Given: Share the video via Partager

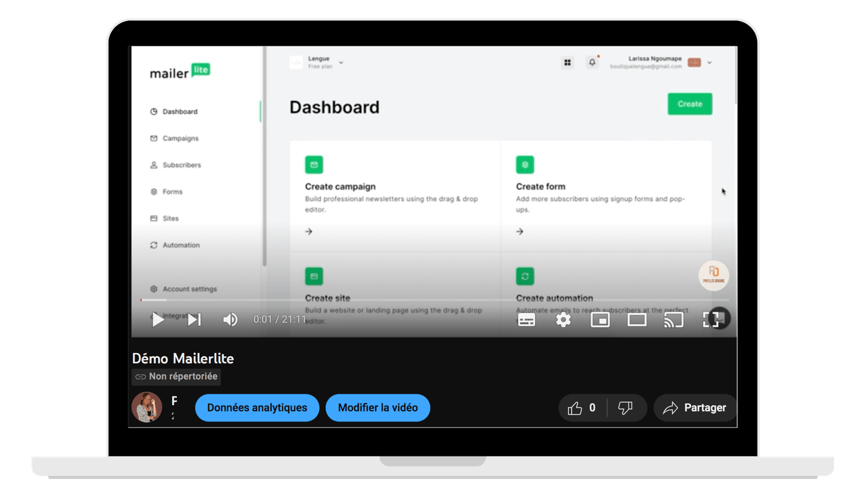Looking at the screenshot, I should point(695,408).
